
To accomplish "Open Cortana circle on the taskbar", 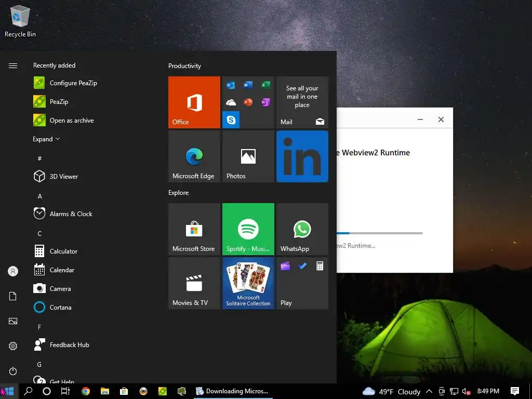I will click(x=47, y=391).
